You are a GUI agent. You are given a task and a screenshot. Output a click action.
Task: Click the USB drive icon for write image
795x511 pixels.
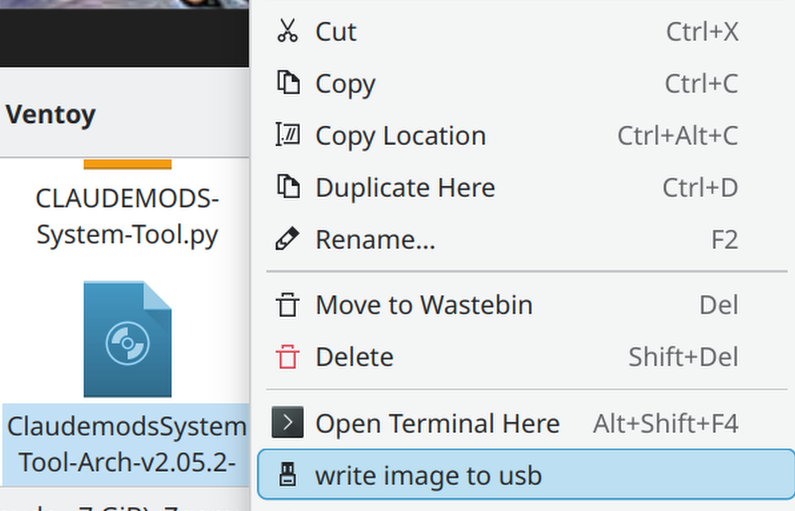(287, 474)
